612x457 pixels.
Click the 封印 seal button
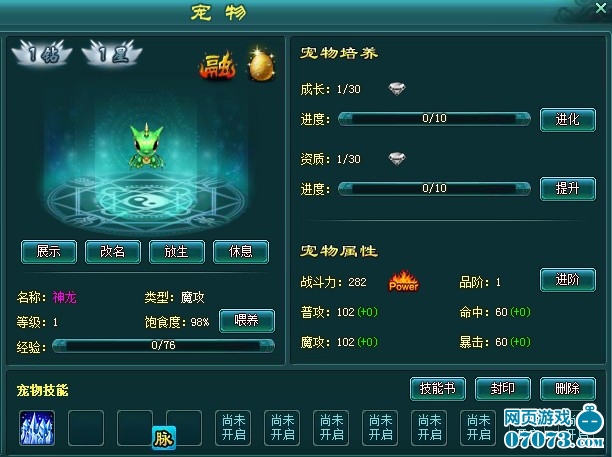(x=503, y=389)
